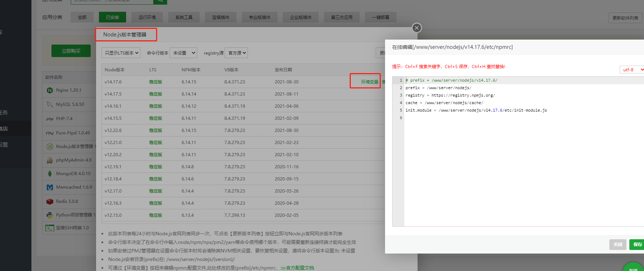Select the v14.16.1 version row
The image size is (644, 271).
coord(243,106)
